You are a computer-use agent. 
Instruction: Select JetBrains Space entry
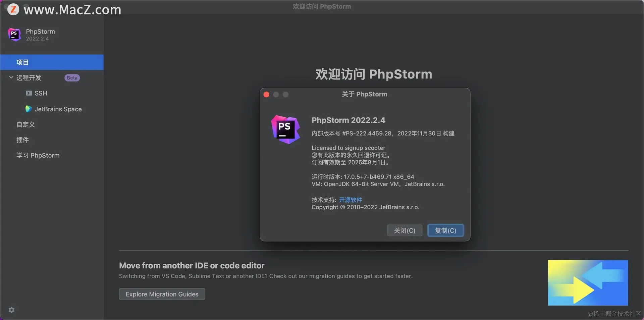click(x=58, y=109)
